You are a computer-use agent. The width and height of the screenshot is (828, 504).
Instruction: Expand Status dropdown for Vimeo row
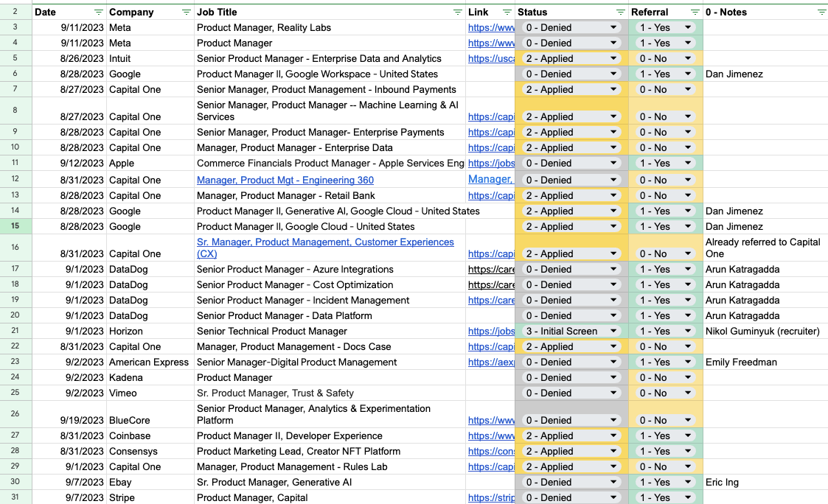(613, 393)
